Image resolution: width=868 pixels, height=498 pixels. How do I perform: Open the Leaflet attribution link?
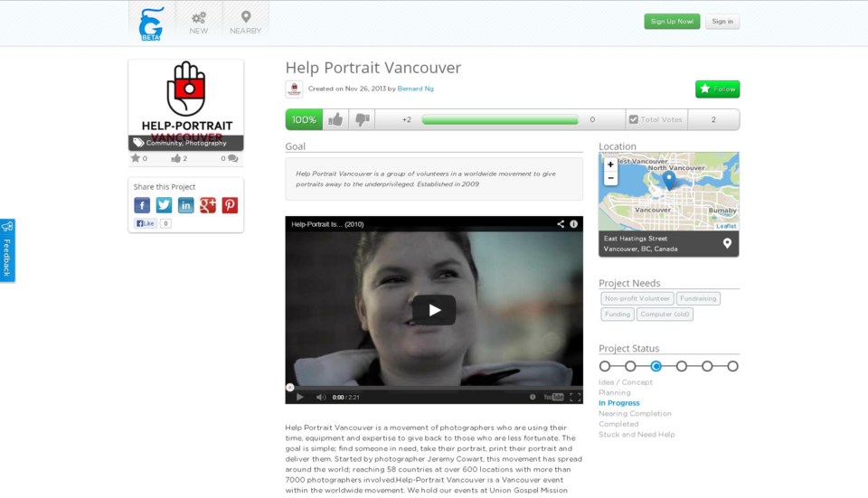pos(726,226)
